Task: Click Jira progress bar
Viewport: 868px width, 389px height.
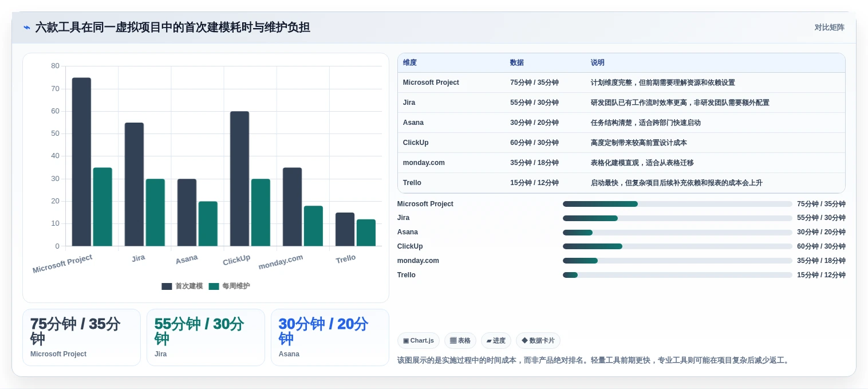Action: click(677, 218)
